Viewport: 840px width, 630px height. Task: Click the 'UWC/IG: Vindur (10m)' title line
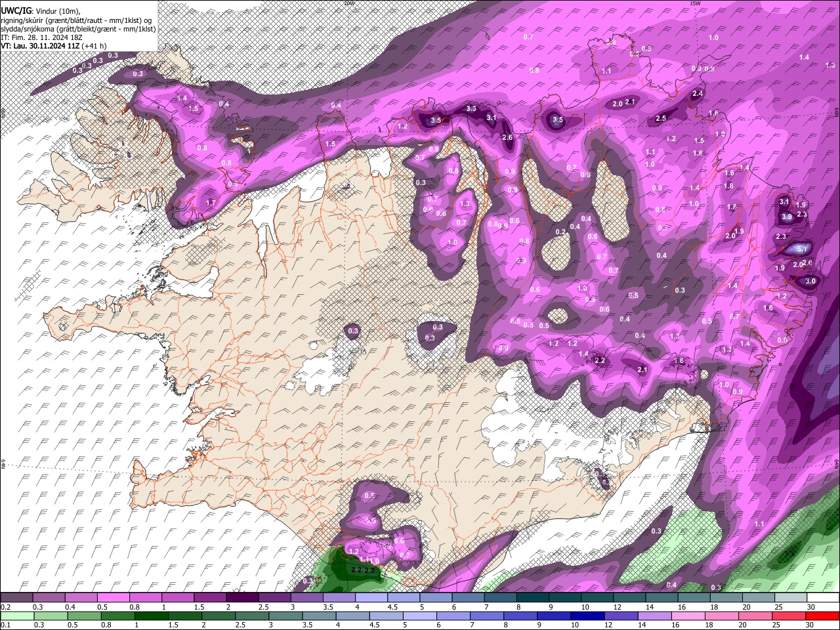(41, 11)
